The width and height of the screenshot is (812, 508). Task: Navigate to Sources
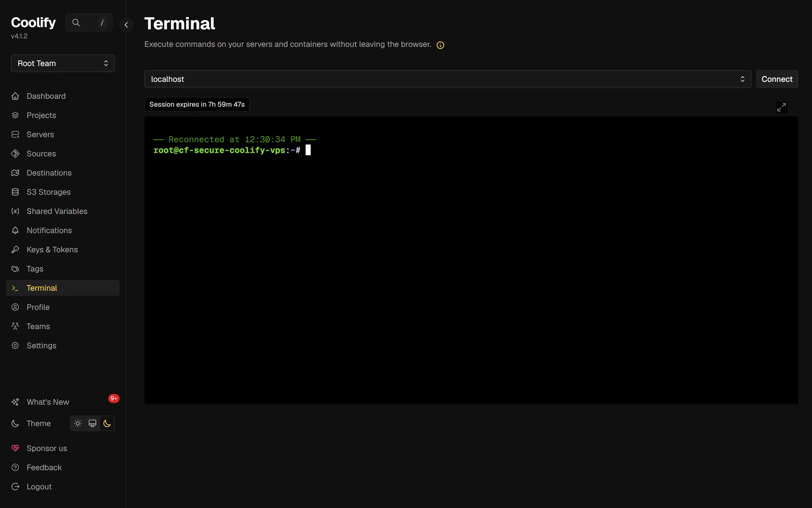[x=63, y=153]
